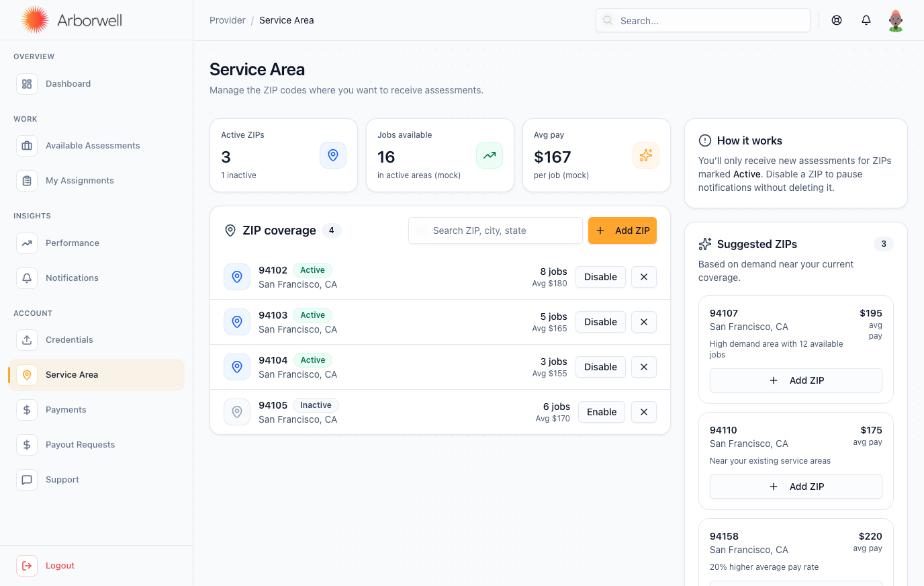Remove ZIP 94102 with the X icon

pos(644,277)
